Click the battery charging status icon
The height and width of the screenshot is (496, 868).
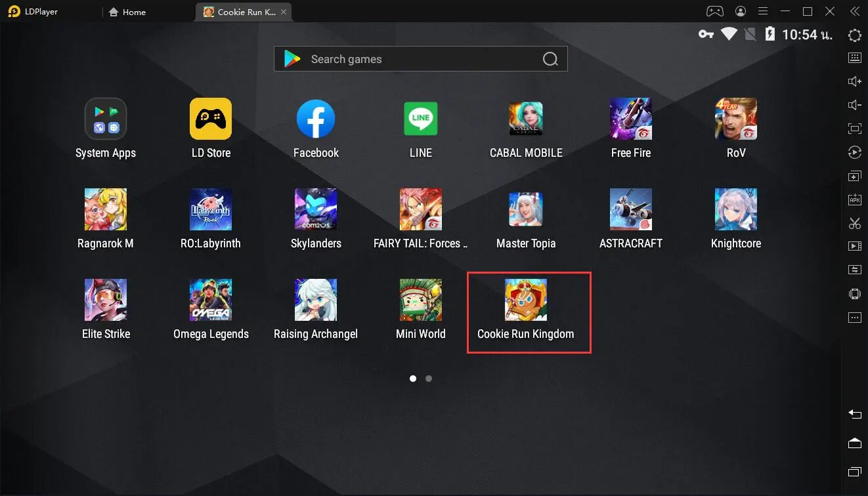click(x=770, y=34)
